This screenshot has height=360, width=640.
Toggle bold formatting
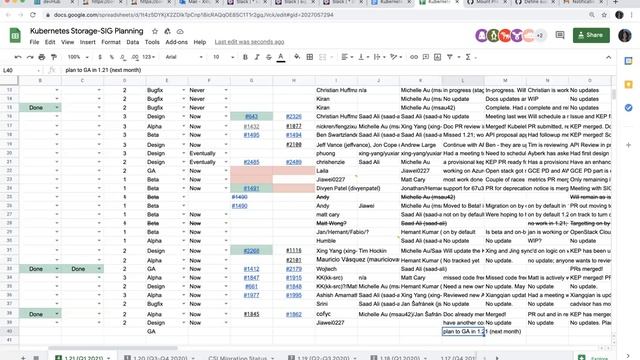[x=245, y=57]
